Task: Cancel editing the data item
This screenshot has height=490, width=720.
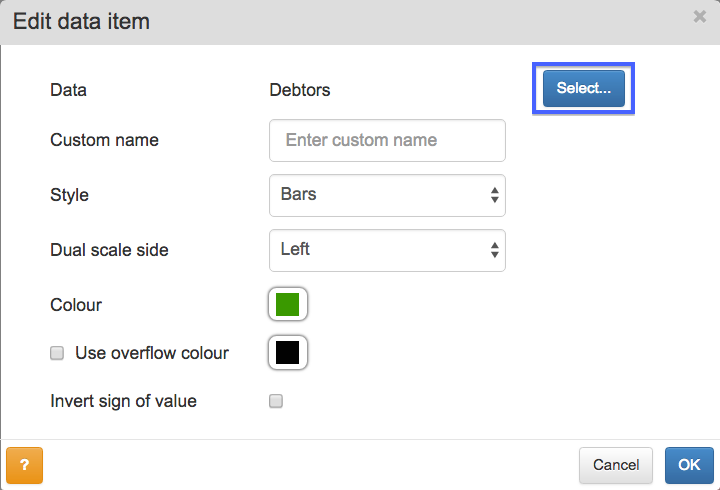Action: (x=616, y=465)
